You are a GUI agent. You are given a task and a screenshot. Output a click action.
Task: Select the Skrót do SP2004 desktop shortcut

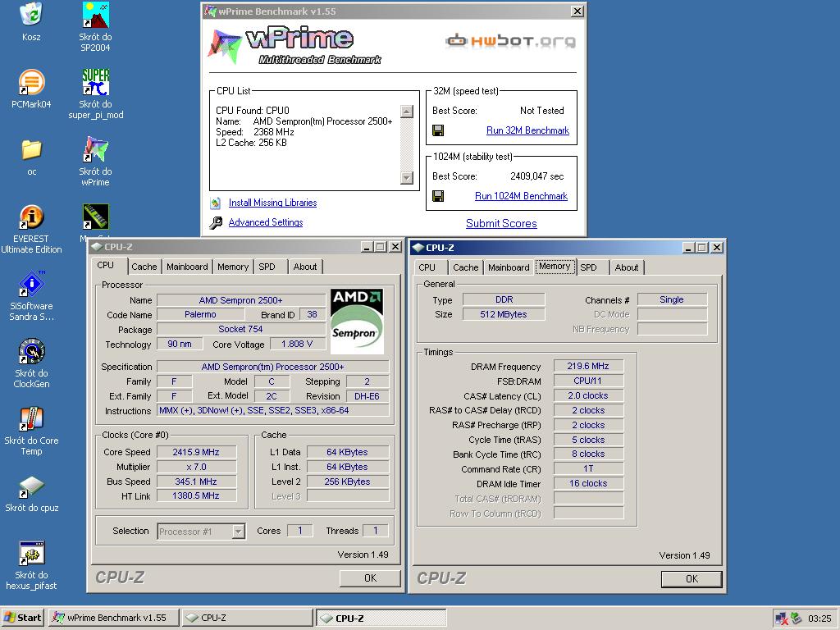coord(95,15)
